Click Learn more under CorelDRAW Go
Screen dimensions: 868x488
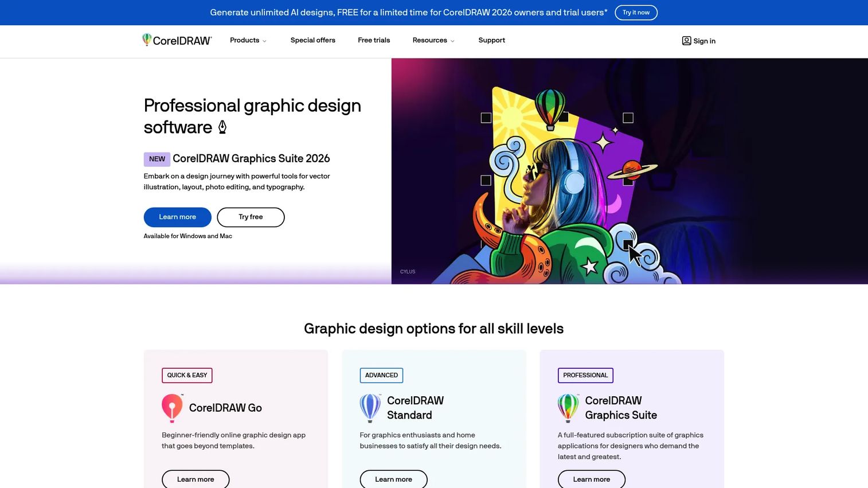(196, 479)
